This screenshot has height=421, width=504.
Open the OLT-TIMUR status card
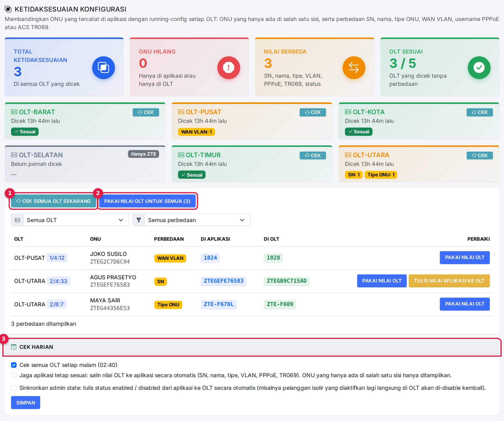point(252,164)
